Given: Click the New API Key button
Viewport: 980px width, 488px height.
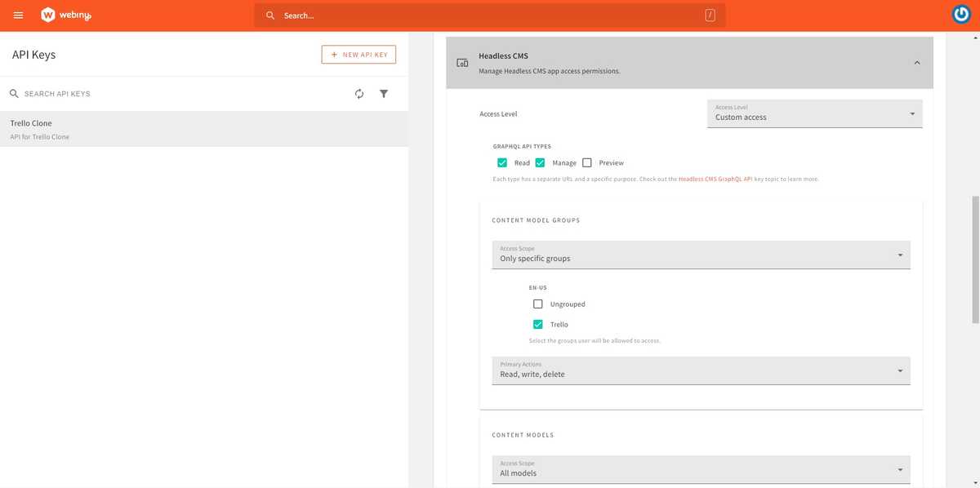Looking at the screenshot, I should pos(359,55).
